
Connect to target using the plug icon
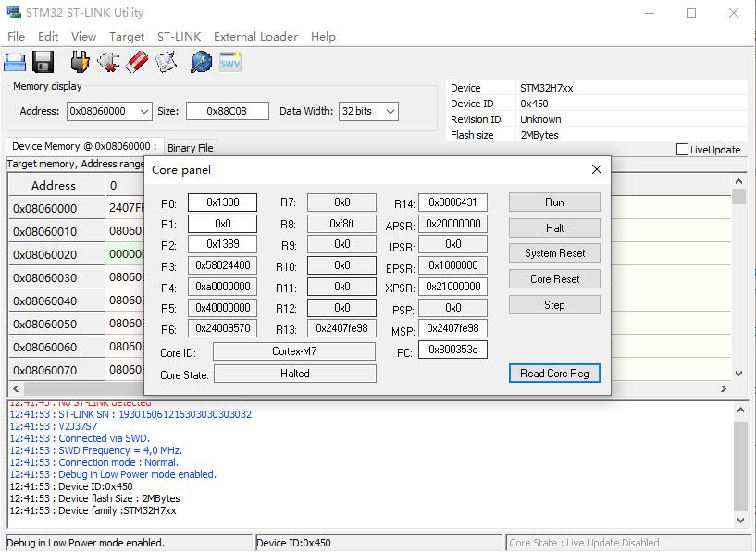(x=80, y=63)
